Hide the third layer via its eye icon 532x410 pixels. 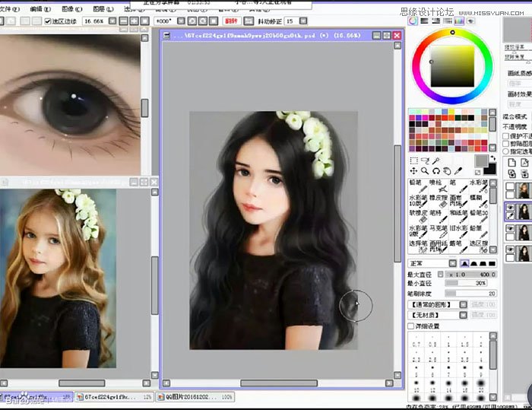pos(510,229)
